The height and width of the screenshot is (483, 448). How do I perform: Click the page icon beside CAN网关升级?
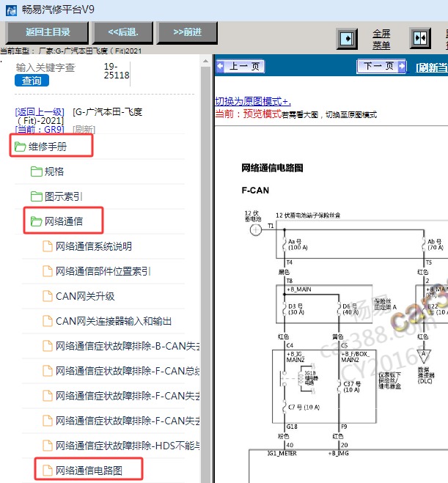tap(48, 296)
